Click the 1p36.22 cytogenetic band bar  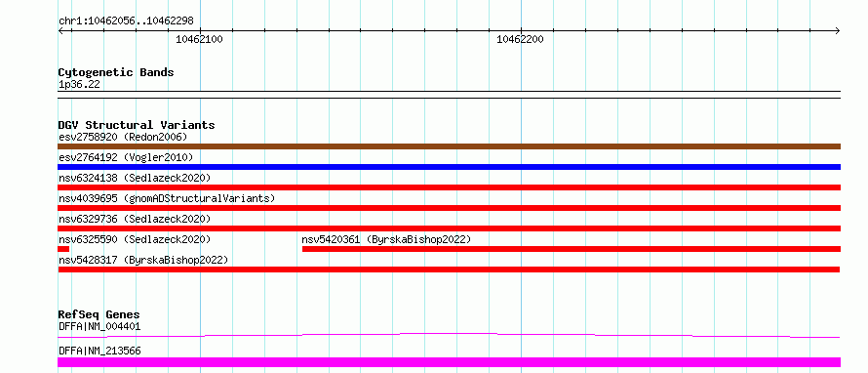coord(449,95)
